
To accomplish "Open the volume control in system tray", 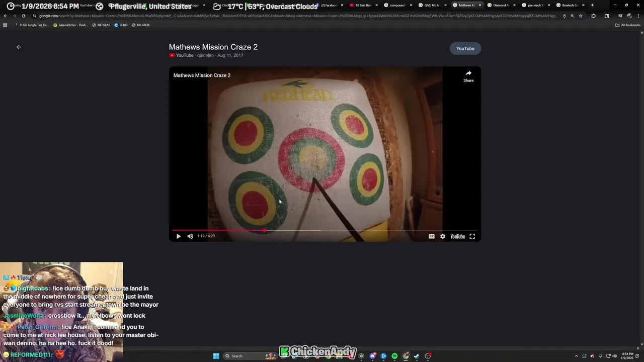I will coord(614,356).
